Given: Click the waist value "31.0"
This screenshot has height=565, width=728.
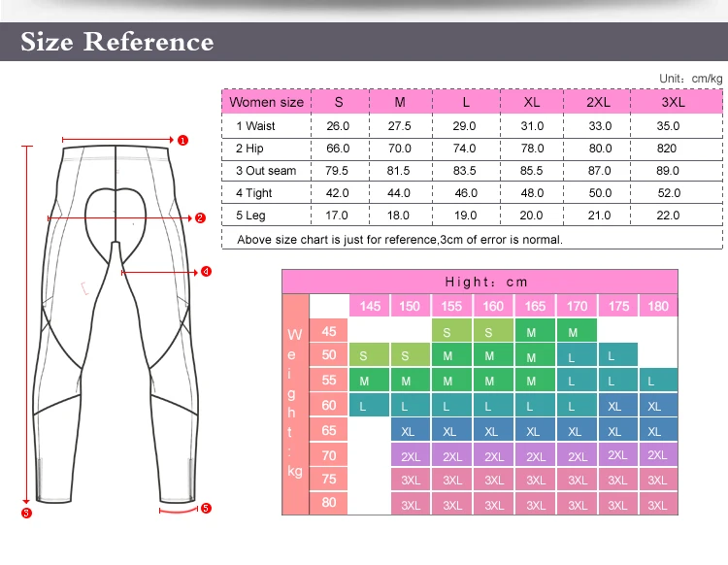Looking at the screenshot, I should click(x=532, y=126).
